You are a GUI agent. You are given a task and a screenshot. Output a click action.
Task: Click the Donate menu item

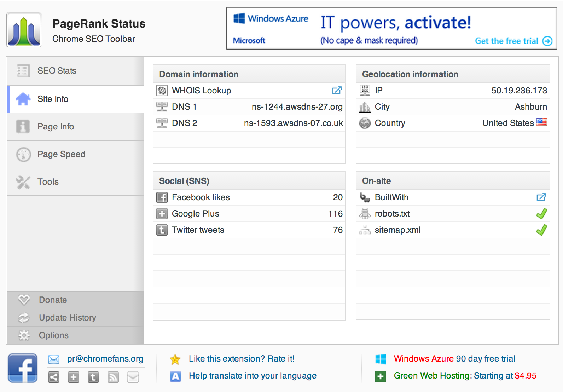tap(76, 300)
